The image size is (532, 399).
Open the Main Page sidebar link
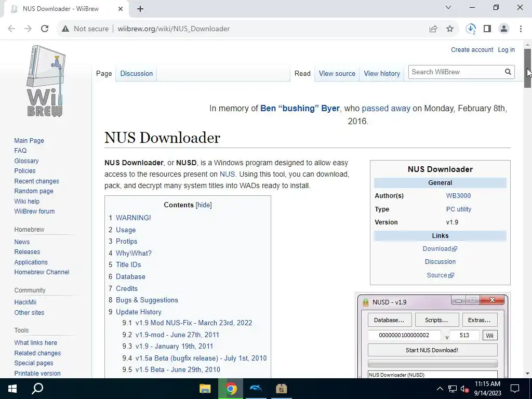[29, 140]
